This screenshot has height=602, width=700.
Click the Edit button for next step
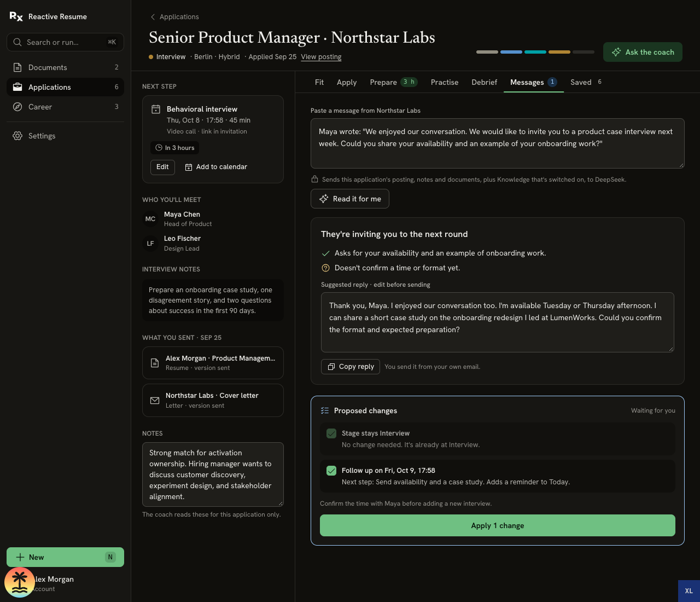pyautogui.click(x=162, y=167)
